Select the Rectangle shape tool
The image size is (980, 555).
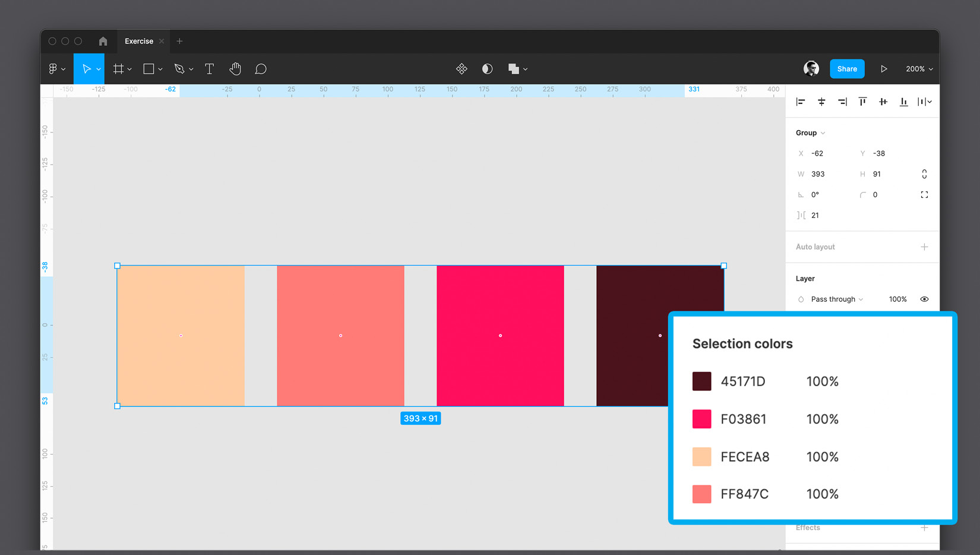148,68
